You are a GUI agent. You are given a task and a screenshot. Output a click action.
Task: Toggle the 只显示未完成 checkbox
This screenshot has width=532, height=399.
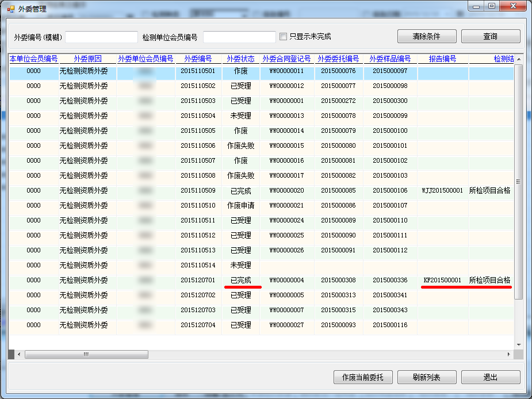(x=283, y=37)
